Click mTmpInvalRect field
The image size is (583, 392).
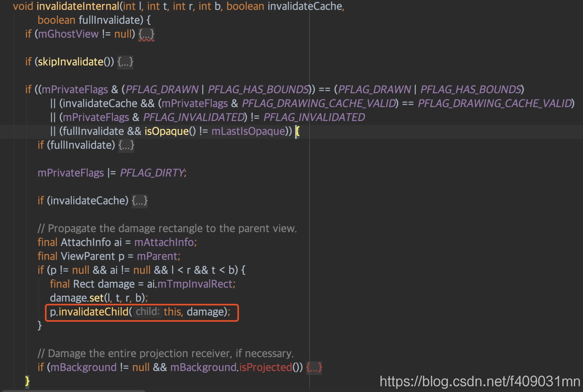point(195,284)
